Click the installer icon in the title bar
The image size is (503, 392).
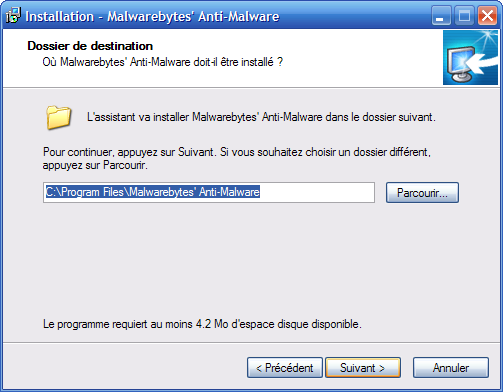pyautogui.click(x=13, y=16)
